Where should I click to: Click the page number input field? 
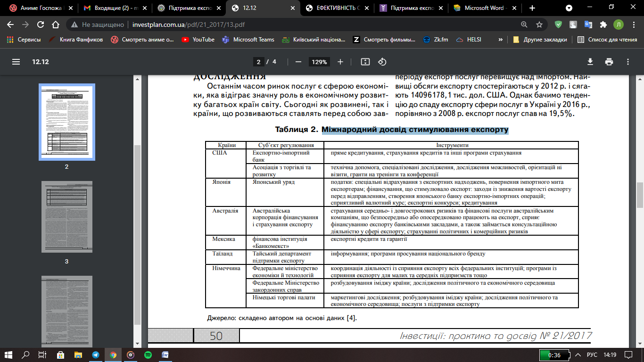258,62
